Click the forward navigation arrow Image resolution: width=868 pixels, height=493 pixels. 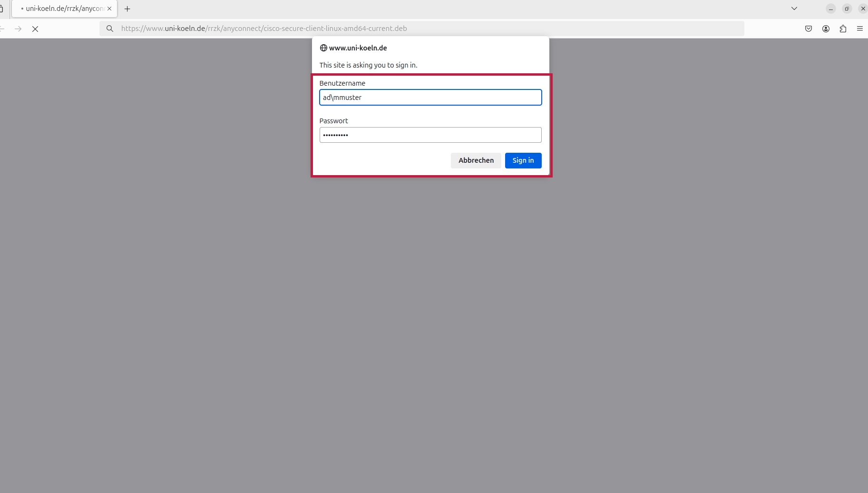18,29
